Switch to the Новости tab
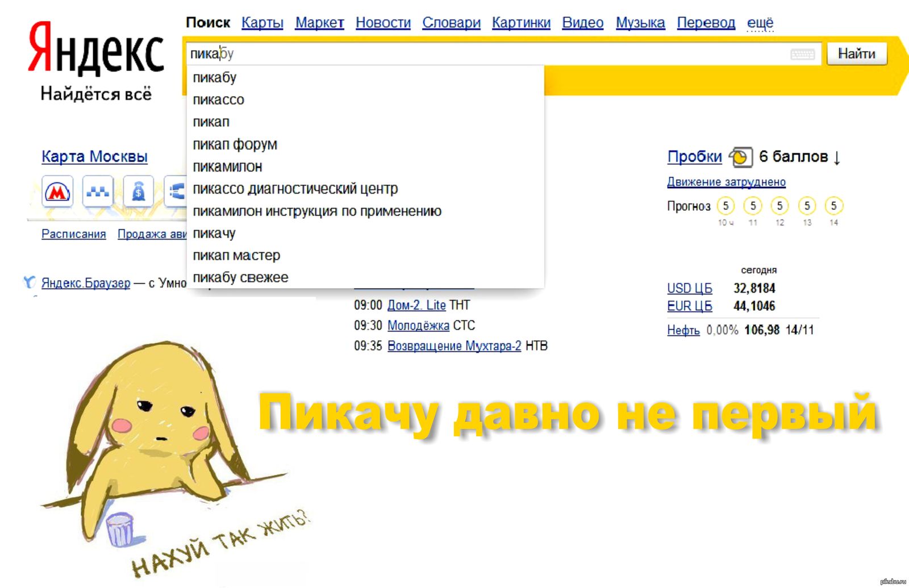The image size is (909, 588). 383,23
